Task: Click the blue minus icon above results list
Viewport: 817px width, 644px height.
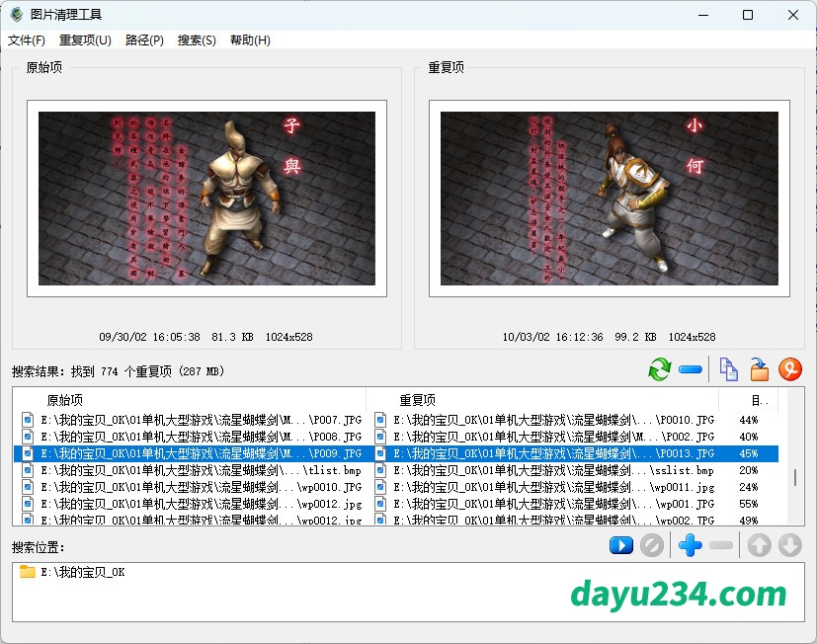Action: (x=691, y=370)
